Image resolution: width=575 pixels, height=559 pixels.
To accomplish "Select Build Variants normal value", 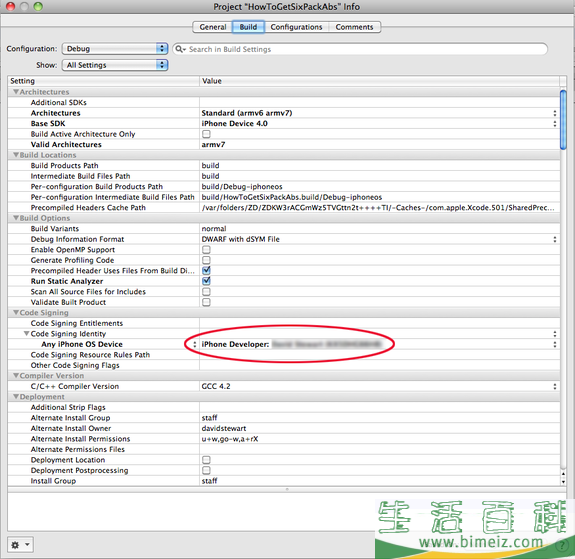I will click(x=214, y=229).
